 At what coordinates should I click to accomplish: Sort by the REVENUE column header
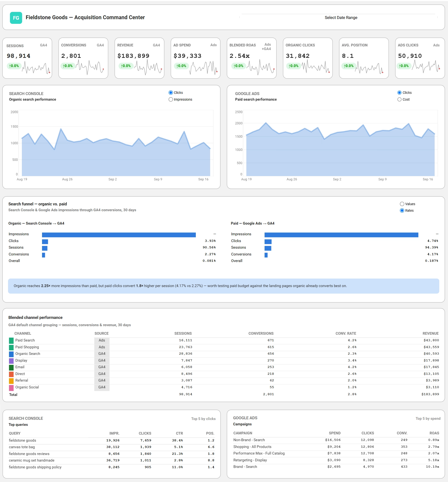pyautogui.click(x=431, y=333)
